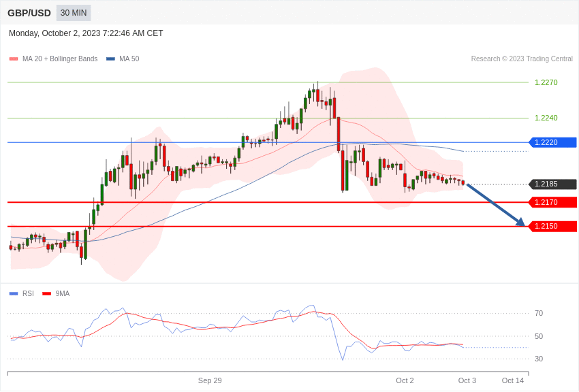Select the 30 MIN timeframe badge
Viewport: 579px width, 392px height.
[x=74, y=13]
